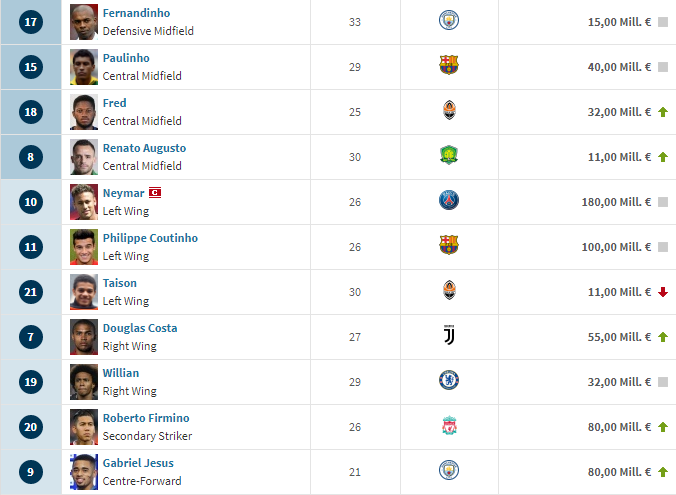Click Paris Saint-Germain crest in Neymar row
Viewport: 676px width, 495px height.
point(449,200)
